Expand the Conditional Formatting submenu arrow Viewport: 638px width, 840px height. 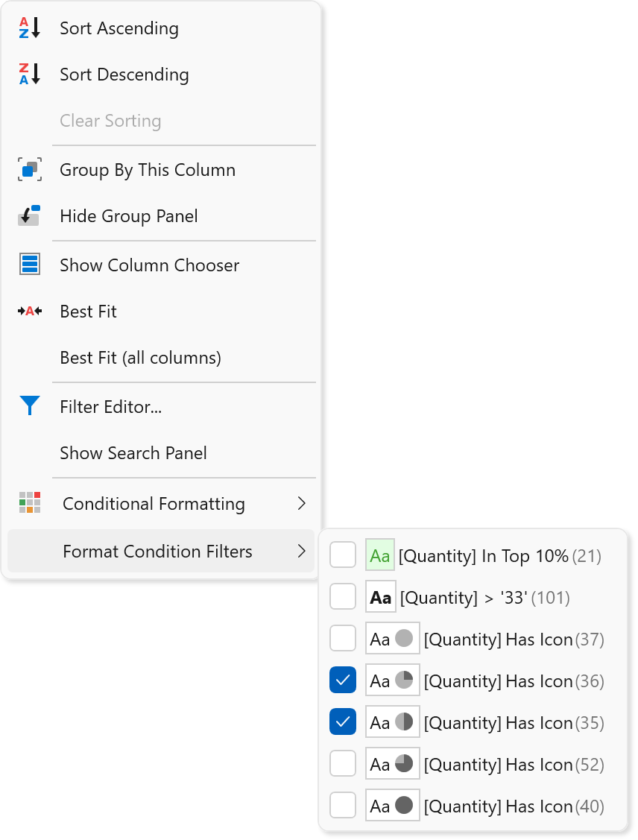point(301,504)
